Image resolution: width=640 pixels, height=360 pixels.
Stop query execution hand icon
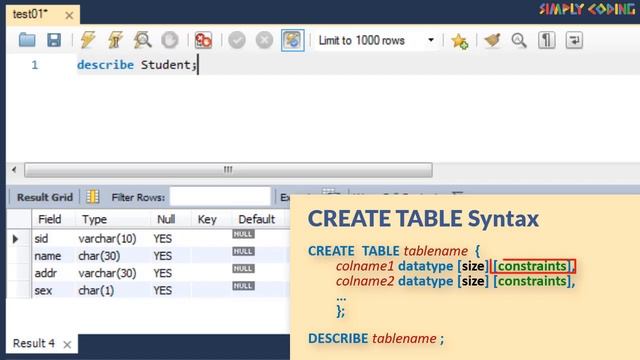170,40
